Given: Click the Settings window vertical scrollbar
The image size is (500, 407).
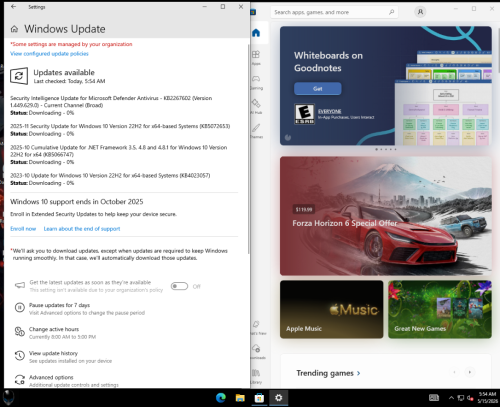Looking at the screenshot, I should click(248, 149).
